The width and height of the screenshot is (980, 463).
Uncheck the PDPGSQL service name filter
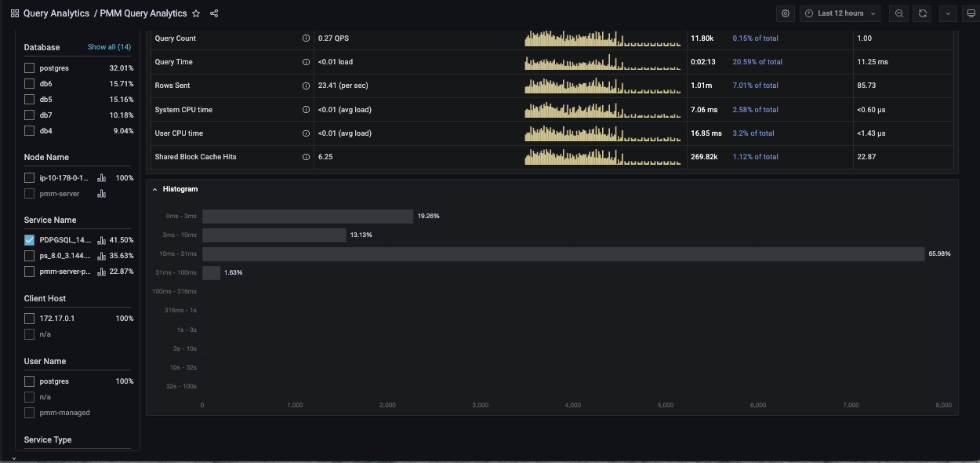coord(29,240)
